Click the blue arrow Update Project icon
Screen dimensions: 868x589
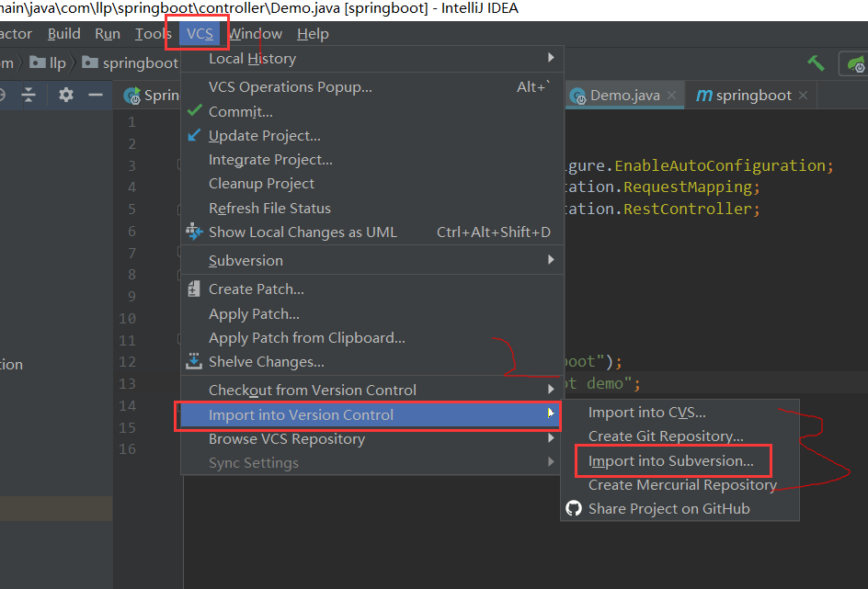(x=194, y=135)
